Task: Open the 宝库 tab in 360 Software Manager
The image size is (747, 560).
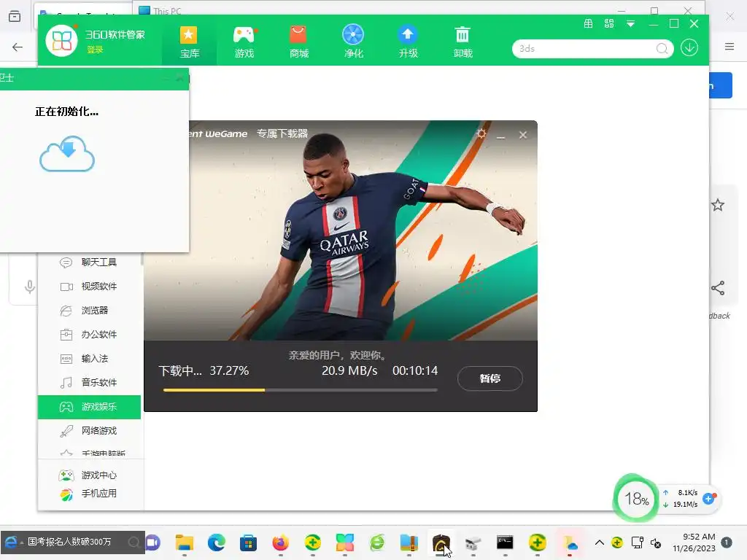Action: click(189, 42)
